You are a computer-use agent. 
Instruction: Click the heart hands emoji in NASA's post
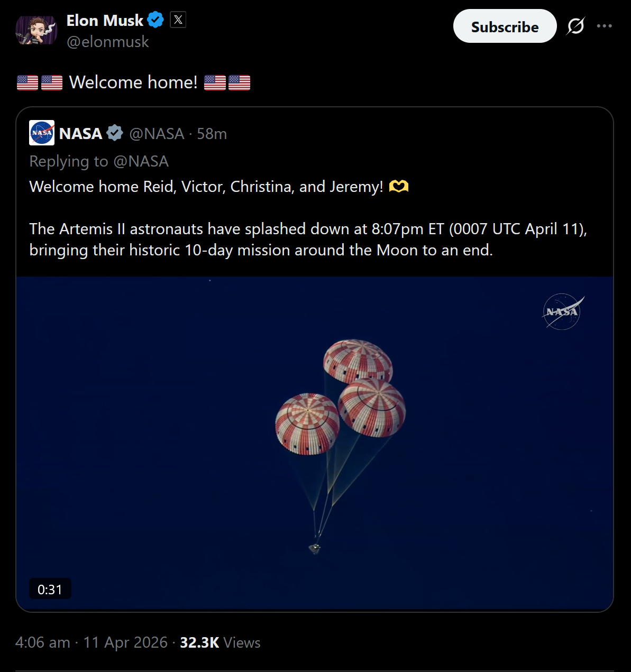pyautogui.click(x=399, y=187)
